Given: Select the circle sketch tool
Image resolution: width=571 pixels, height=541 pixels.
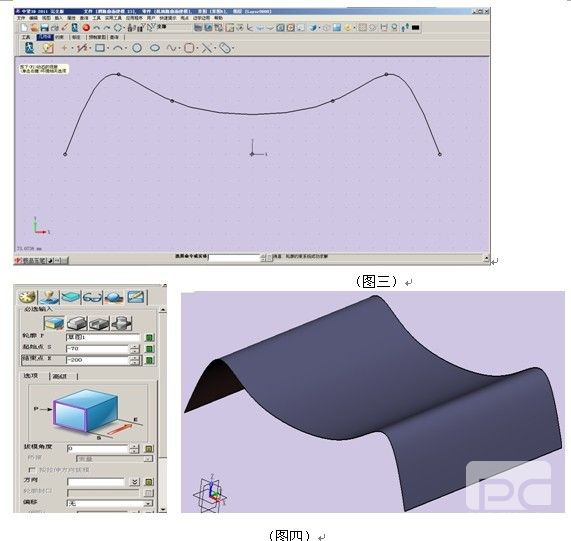Looking at the screenshot, I should click(x=137, y=48).
